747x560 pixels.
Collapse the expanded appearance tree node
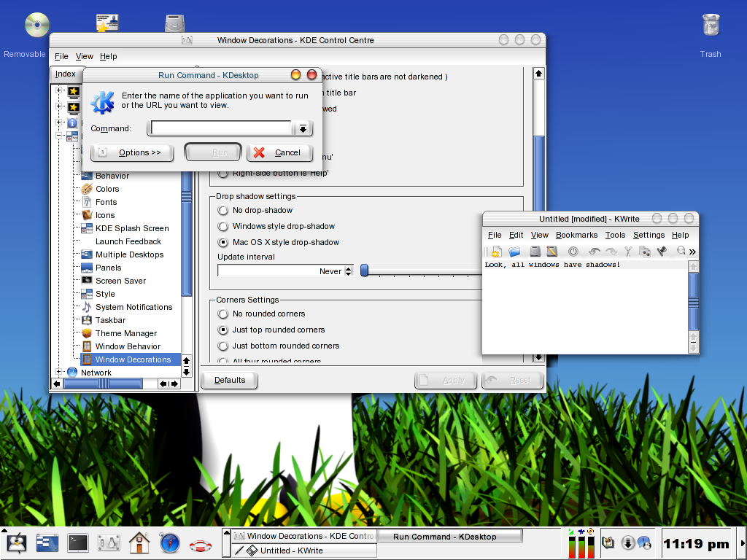(58, 135)
